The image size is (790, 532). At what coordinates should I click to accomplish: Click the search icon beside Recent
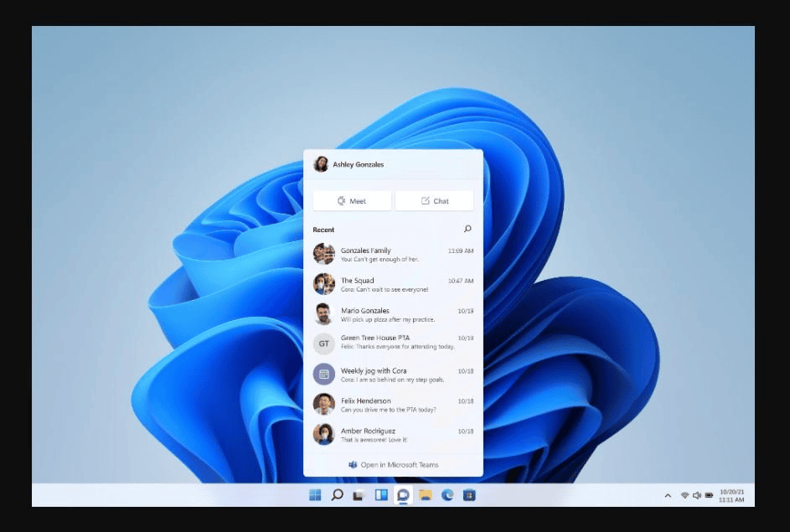467,229
